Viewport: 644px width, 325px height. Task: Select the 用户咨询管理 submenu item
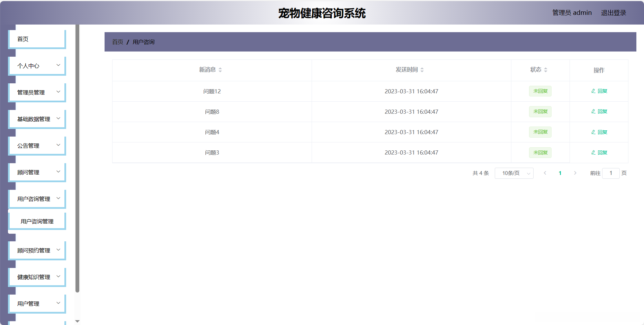pyautogui.click(x=37, y=221)
